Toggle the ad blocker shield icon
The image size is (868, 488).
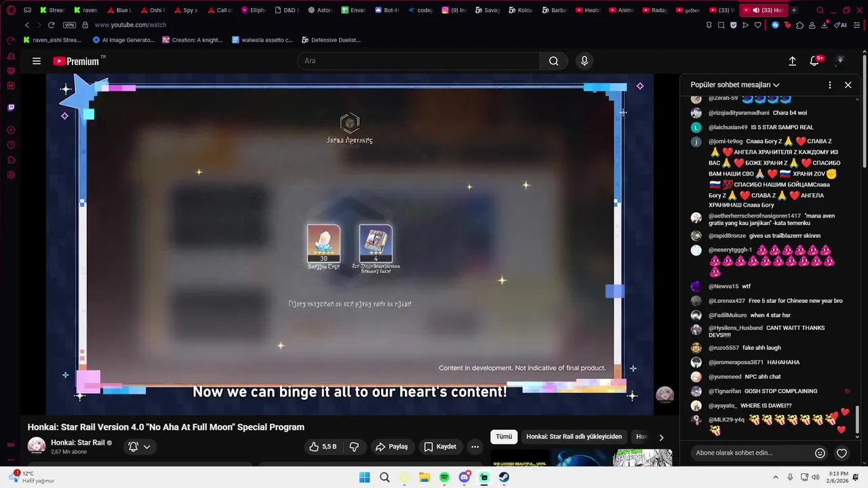(733, 25)
